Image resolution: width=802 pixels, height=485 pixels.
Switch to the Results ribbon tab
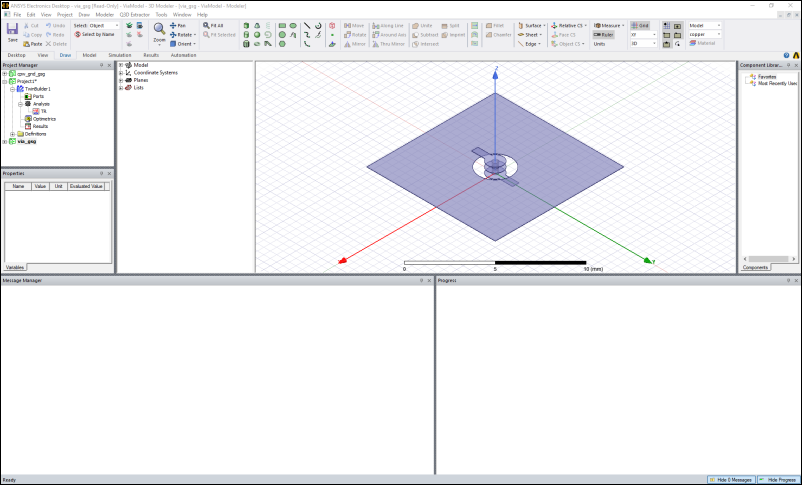pos(151,55)
